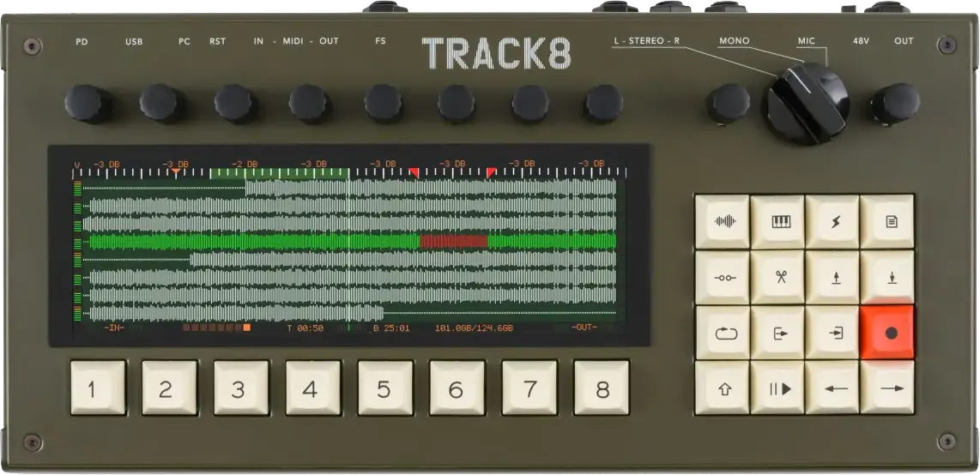
Task: Click the 48V label
Action: (x=862, y=41)
